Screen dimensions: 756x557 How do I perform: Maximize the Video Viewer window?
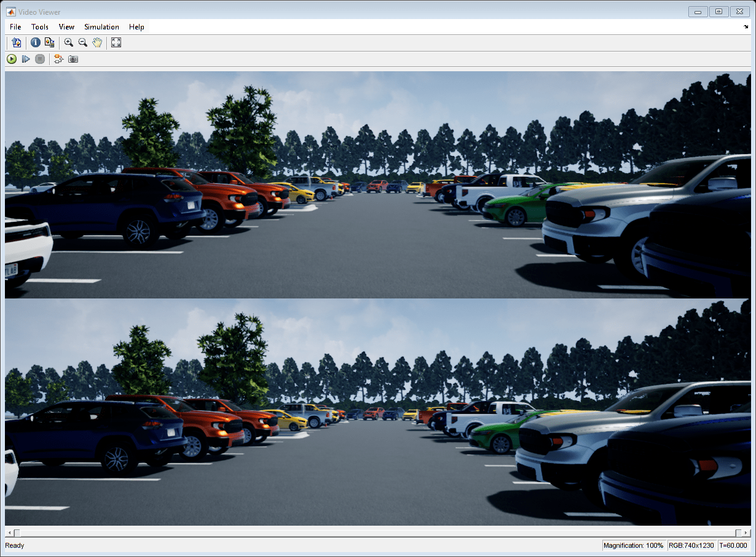click(x=718, y=11)
